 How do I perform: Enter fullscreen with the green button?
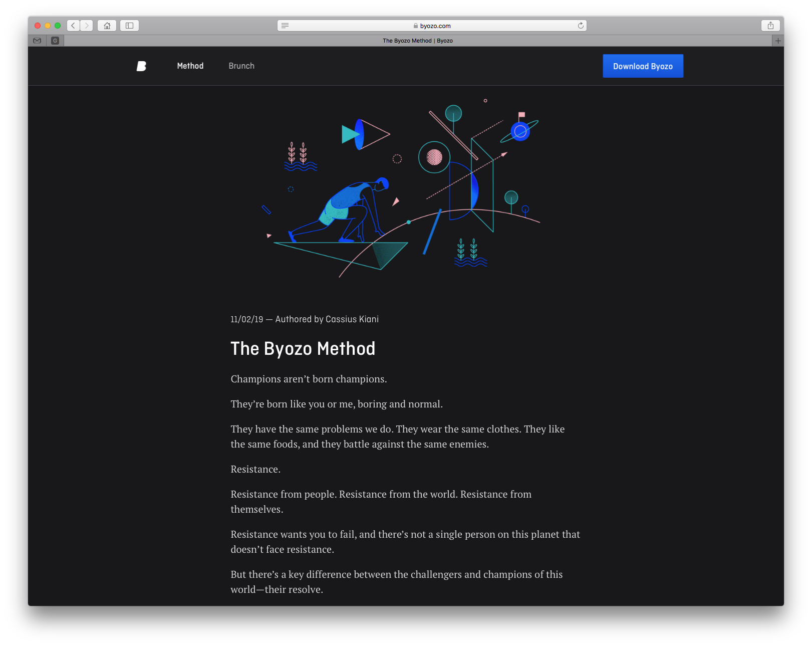(58, 26)
